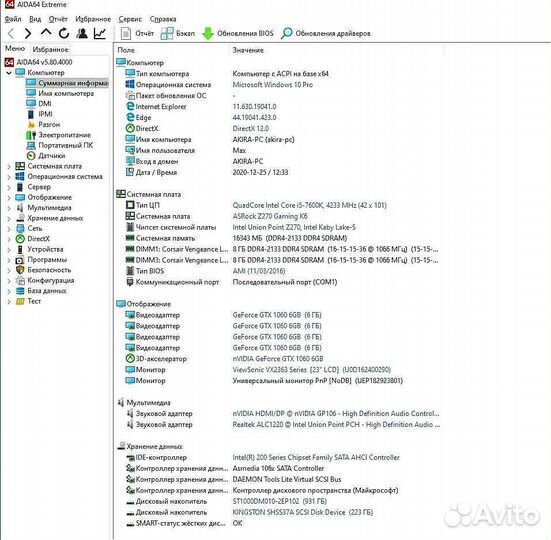Image resolution: width=551 pixels, height=540 pixels.
Task: Click the Refresh icon in toolbar
Action: [64, 33]
